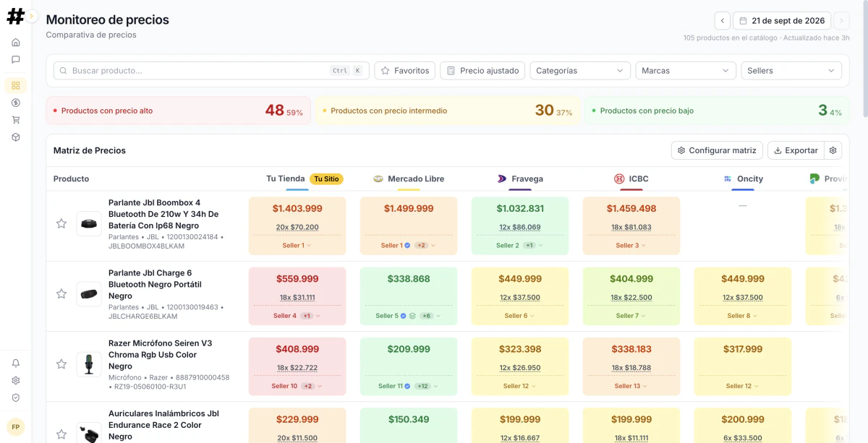The width and height of the screenshot is (868, 443).
Task: Click the Configurar matriz button
Action: pos(717,150)
